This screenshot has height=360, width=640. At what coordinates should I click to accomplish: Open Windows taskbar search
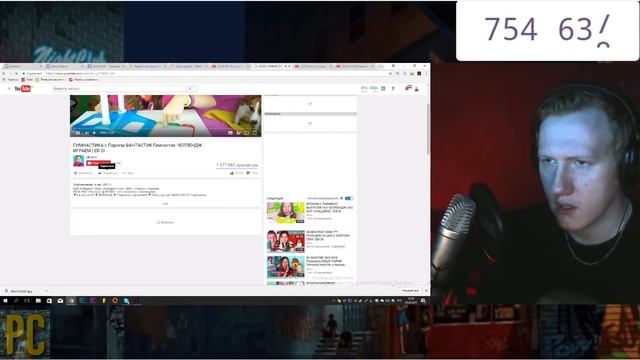(16, 301)
